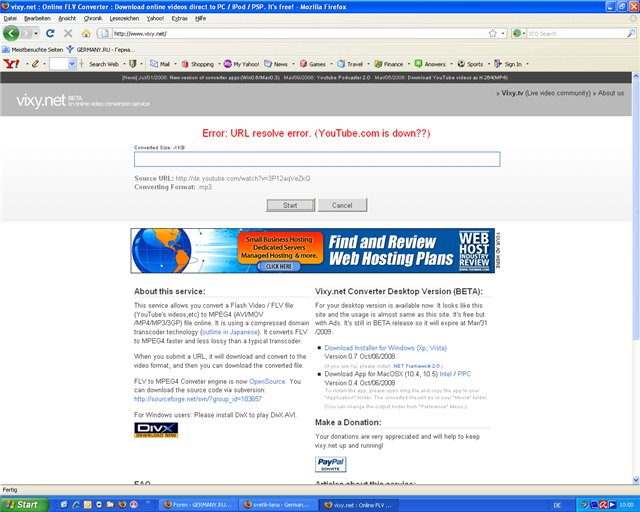Click the Start conversion button
The image size is (640, 512).
(x=290, y=205)
